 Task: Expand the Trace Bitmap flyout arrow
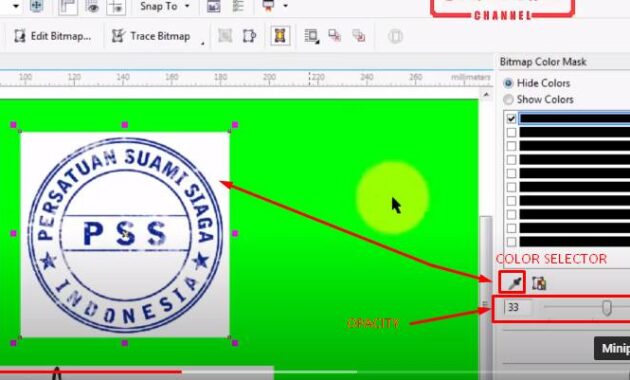[202, 43]
